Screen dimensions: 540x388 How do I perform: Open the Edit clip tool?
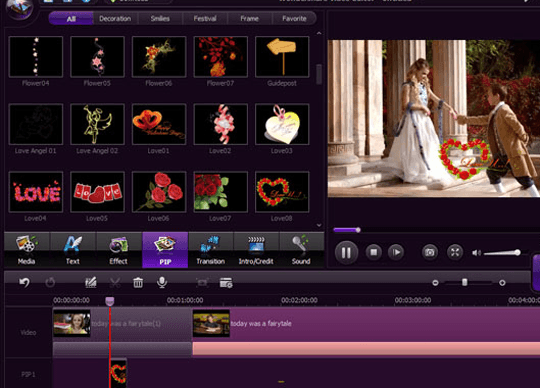(x=91, y=283)
